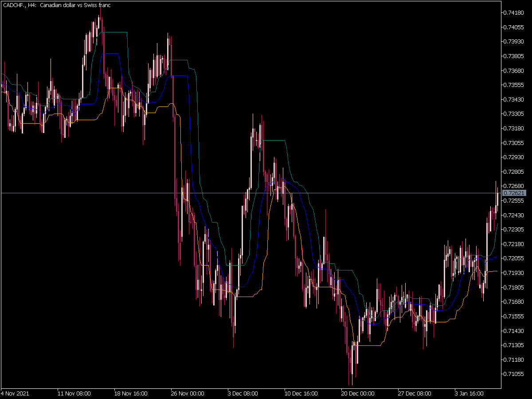
Task: Click the 3 Dec 08:00 time label
Action: (x=243, y=394)
